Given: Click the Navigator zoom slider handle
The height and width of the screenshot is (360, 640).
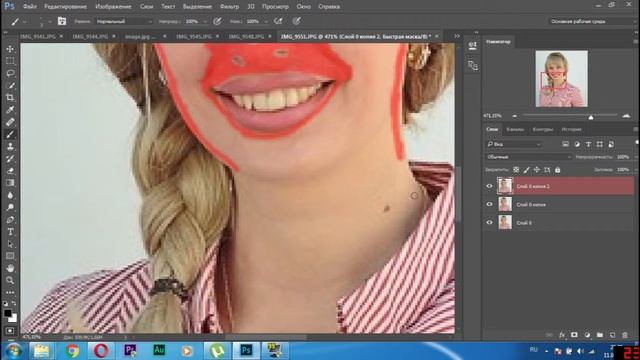Looking at the screenshot, I should coord(591,117).
